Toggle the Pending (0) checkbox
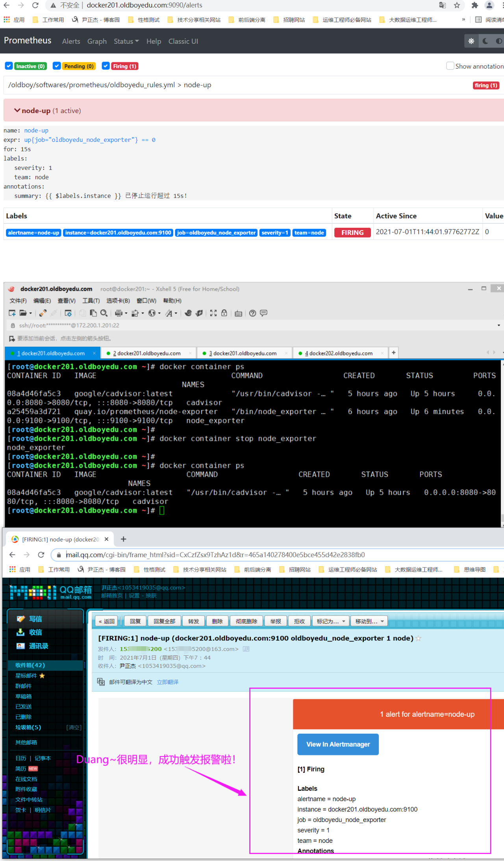The height and width of the screenshot is (861, 504). point(57,66)
